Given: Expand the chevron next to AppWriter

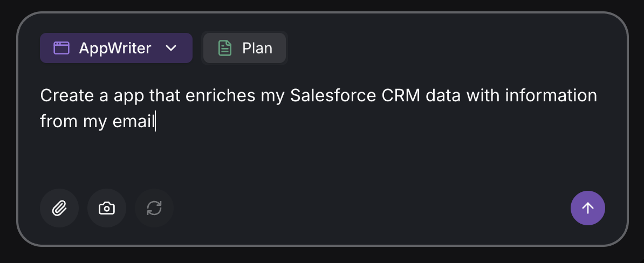Looking at the screenshot, I should pyautogui.click(x=171, y=48).
